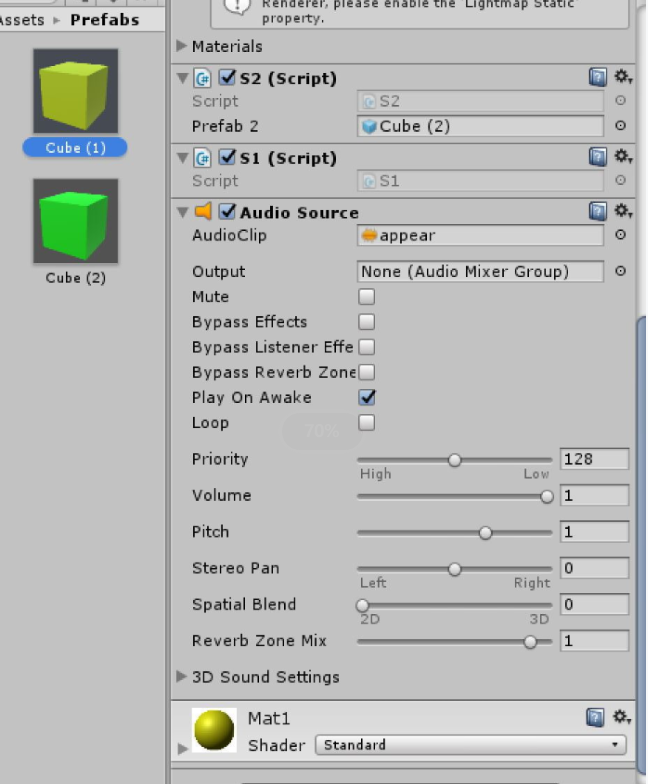Viewport: 648px width, 784px height.
Task: Disable the S2 Script component checkbox
Action: pos(228,78)
